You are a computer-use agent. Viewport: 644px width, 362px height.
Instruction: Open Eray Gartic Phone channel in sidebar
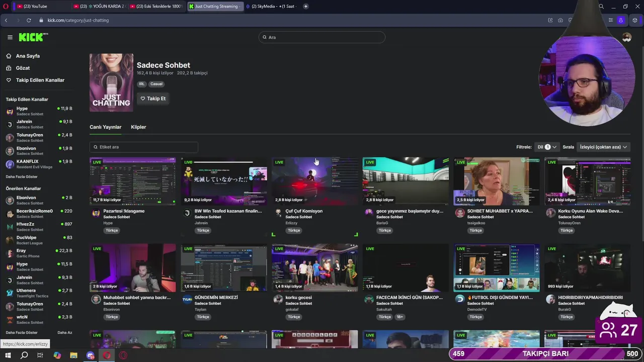(39, 253)
